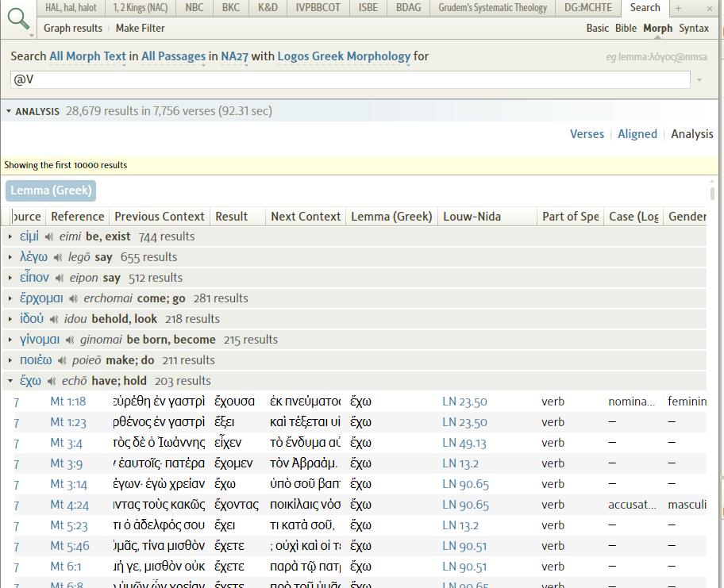Image resolution: width=724 pixels, height=588 pixels.
Task: Click Graph results
Action: coord(73,28)
